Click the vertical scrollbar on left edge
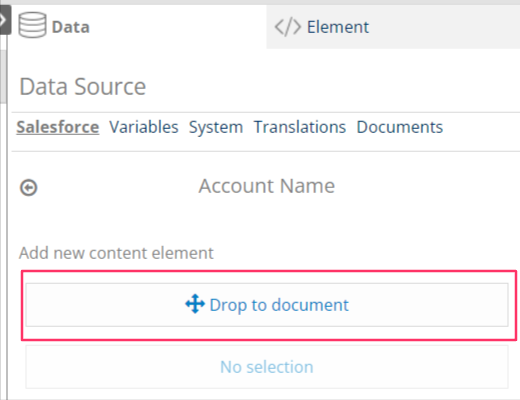The height and width of the screenshot is (400, 520). click(3, 77)
